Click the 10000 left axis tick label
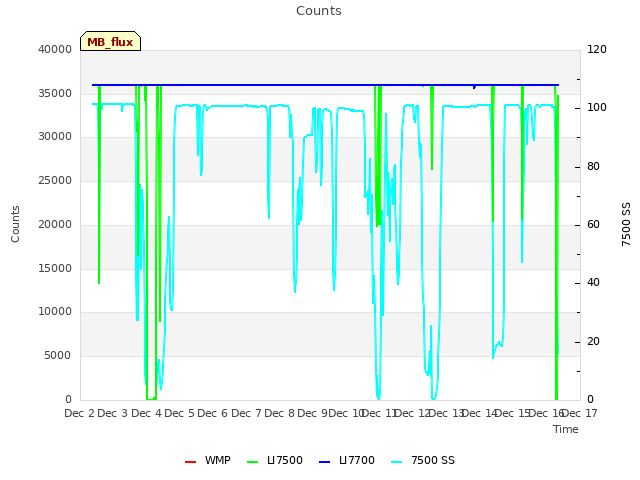Screen dimensions: 640x480 click(55, 312)
